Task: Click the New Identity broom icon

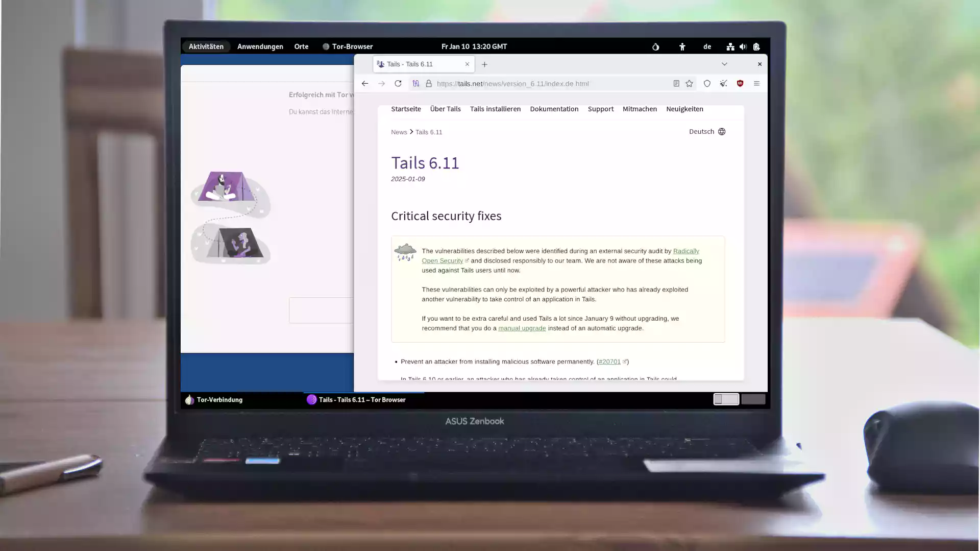Action: pos(723,84)
